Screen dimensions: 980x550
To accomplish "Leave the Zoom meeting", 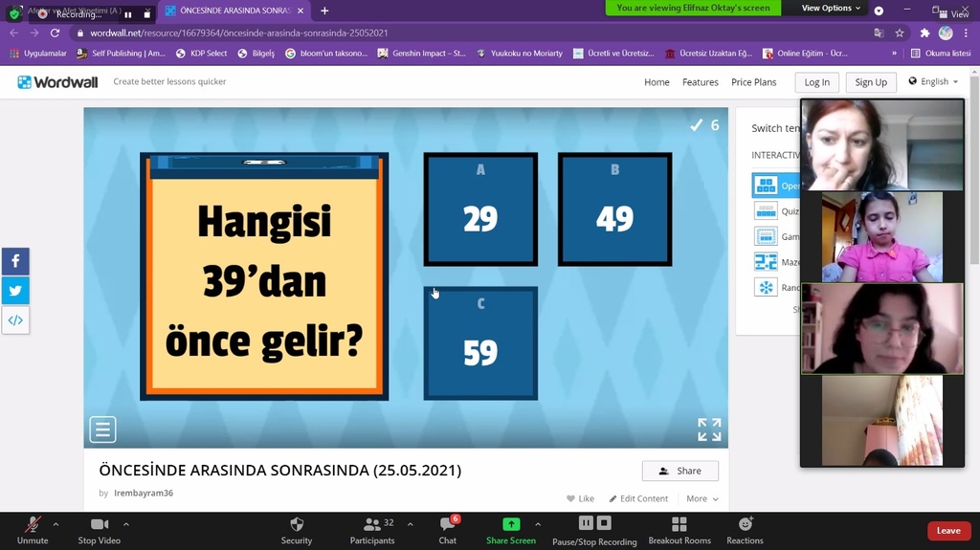I will point(948,531).
